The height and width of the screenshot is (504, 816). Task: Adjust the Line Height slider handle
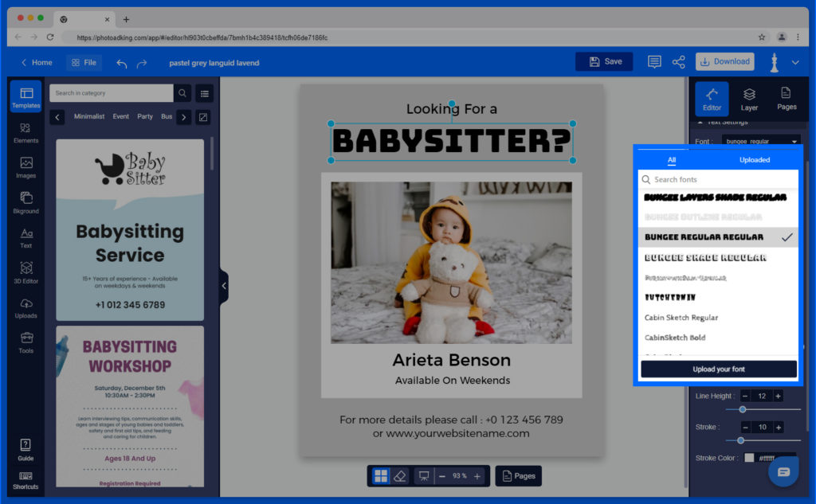[743, 410]
